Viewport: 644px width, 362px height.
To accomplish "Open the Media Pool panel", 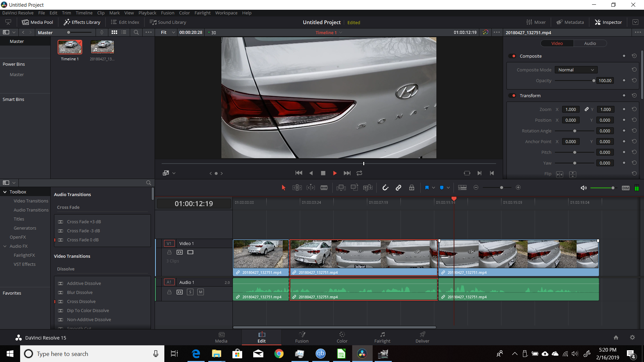I will [38, 22].
